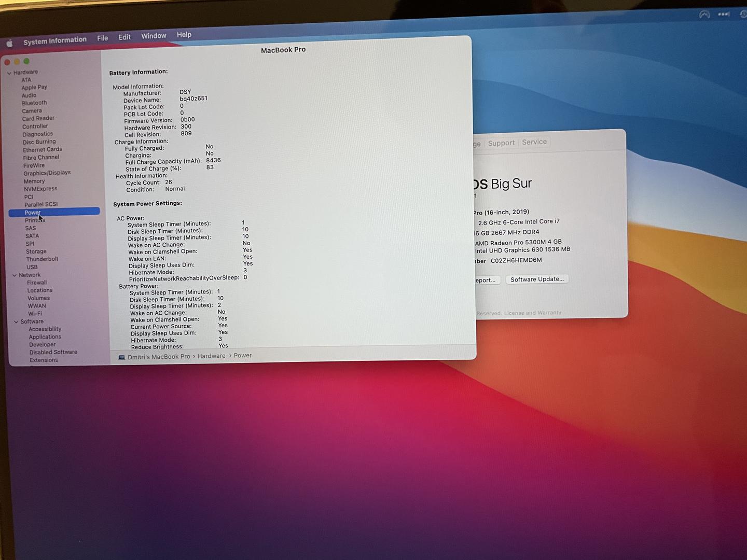This screenshot has height=560, width=747.
Task: Switch to Service tab in About window
Action: pyautogui.click(x=534, y=142)
